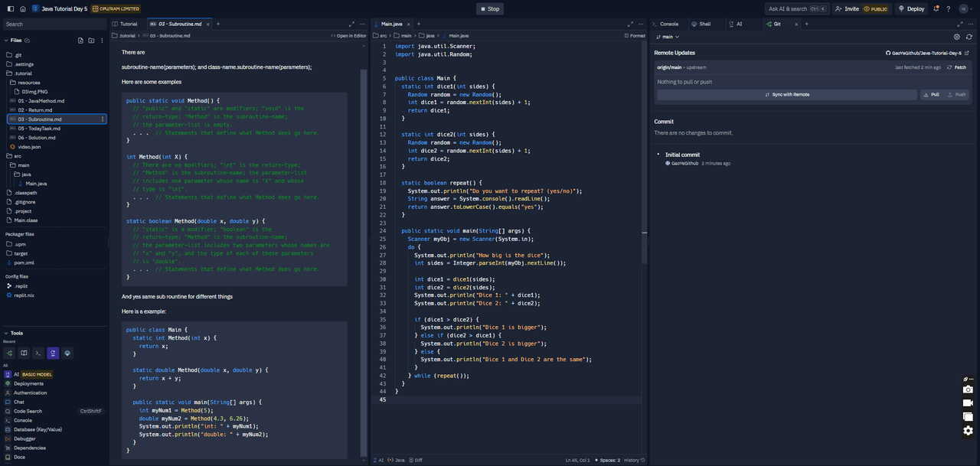
Task: Click the home icon in header
Action: coord(23,8)
